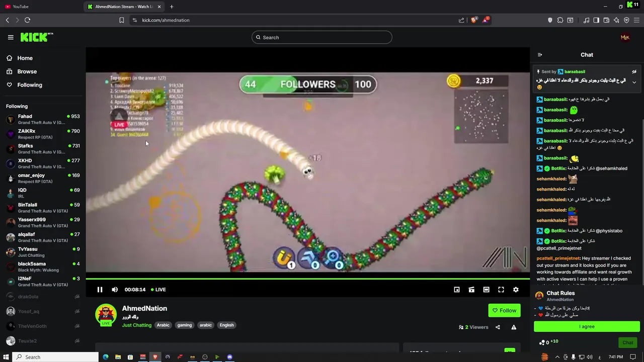The width and height of the screenshot is (644, 362).
Task: Open system volume control in tray
Action: click(x=590, y=357)
